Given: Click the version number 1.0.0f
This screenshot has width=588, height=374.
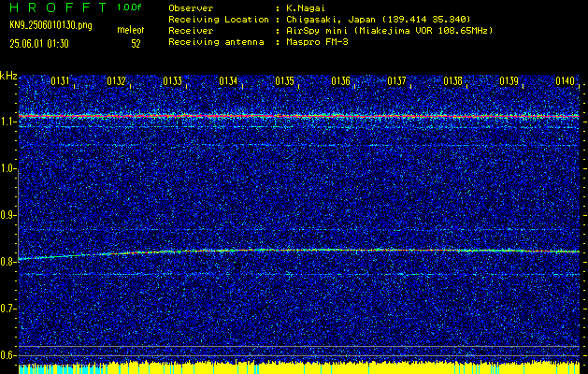Looking at the screenshot, I should (x=129, y=7).
